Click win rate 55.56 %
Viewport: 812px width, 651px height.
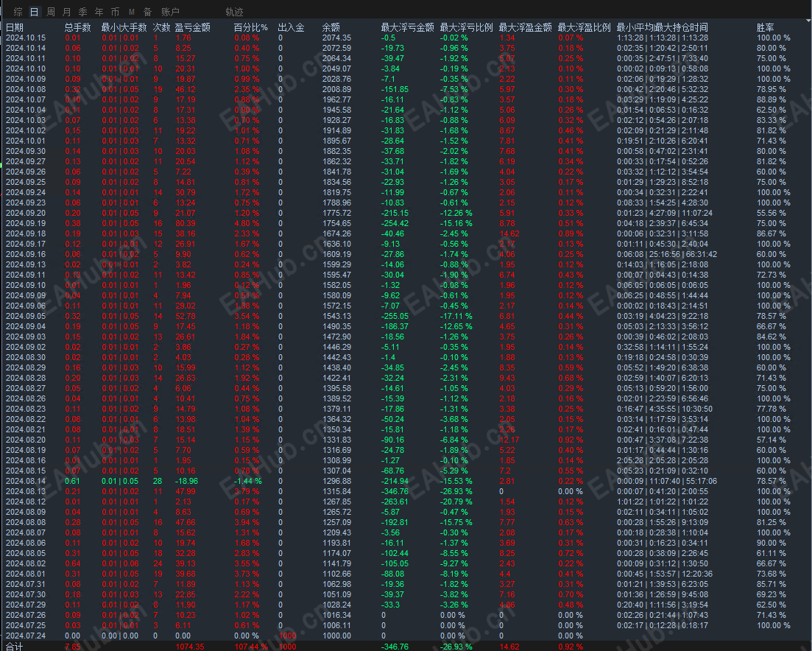pyautogui.click(x=772, y=213)
